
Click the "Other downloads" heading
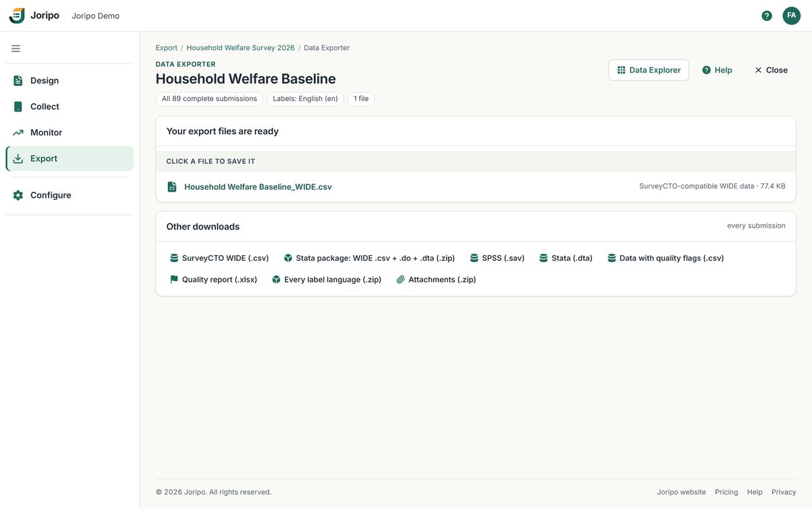pos(203,227)
